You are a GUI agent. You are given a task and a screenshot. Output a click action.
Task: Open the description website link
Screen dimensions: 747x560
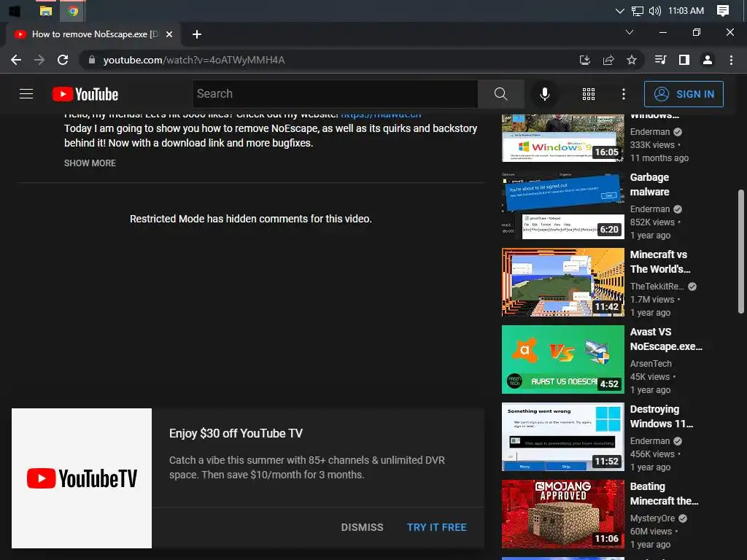pos(381,115)
